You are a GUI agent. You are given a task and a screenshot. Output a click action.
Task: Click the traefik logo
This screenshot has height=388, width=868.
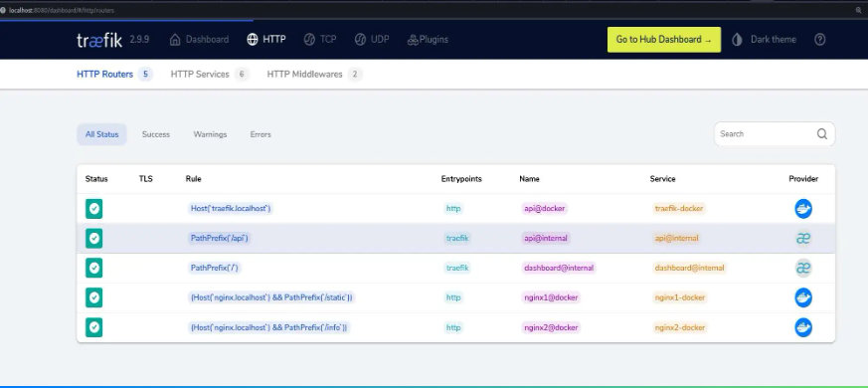pyautogui.click(x=99, y=40)
